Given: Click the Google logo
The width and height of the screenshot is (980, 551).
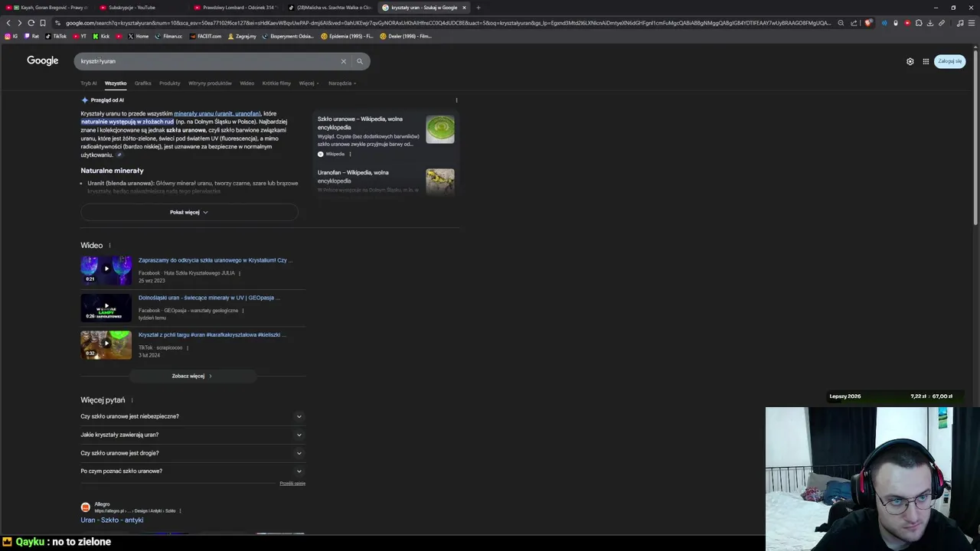Looking at the screenshot, I should point(43,60).
